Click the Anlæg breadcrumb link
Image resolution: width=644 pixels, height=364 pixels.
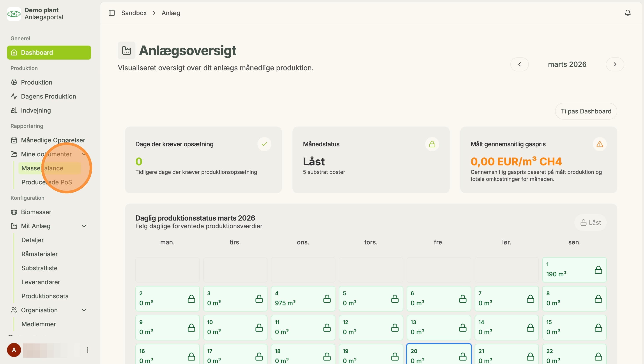tap(171, 13)
